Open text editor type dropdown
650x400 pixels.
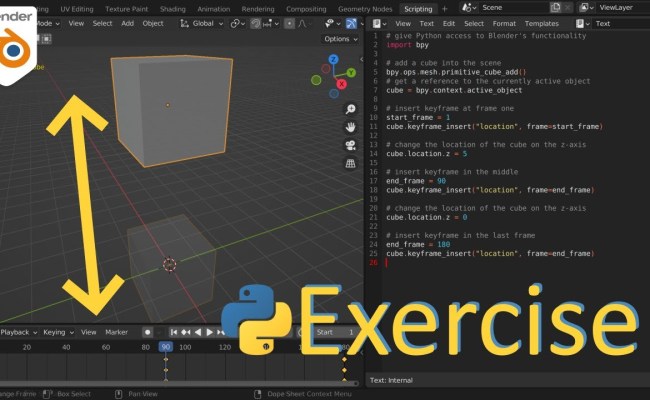[x=379, y=24]
